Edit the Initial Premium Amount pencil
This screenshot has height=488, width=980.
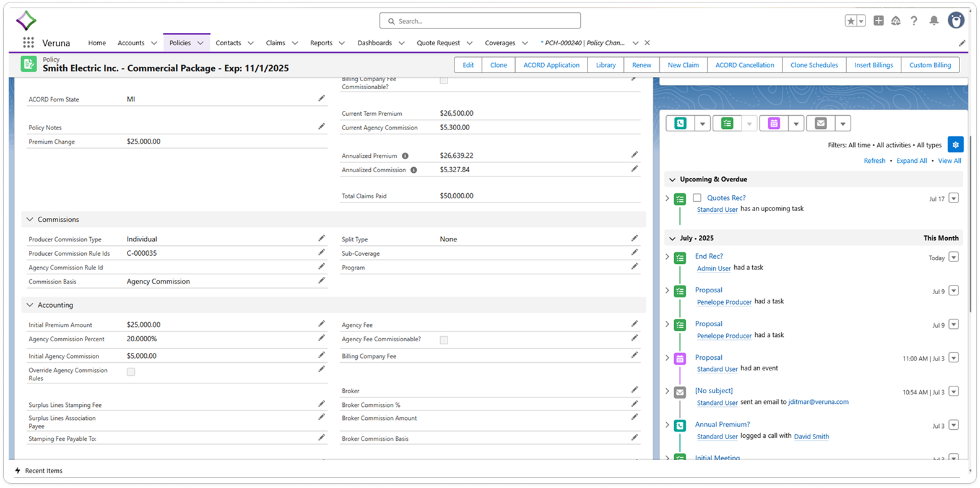(321, 324)
